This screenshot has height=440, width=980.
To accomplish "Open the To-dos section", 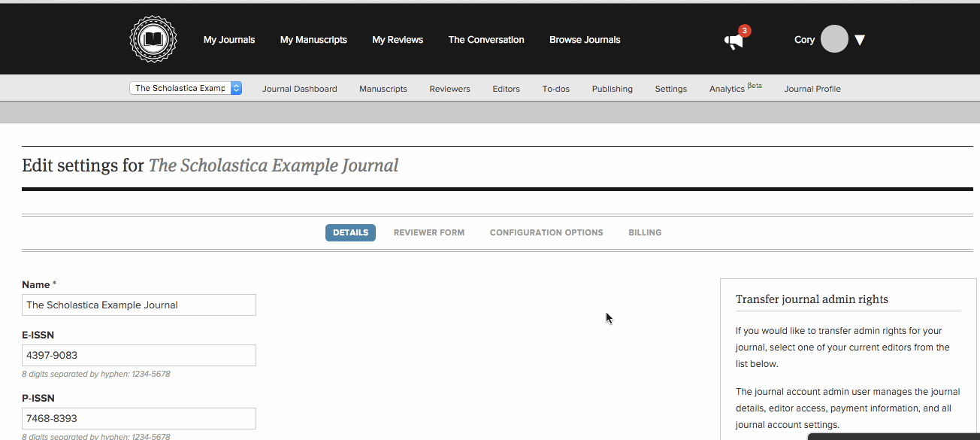I will pyautogui.click(x=556, y=89).
